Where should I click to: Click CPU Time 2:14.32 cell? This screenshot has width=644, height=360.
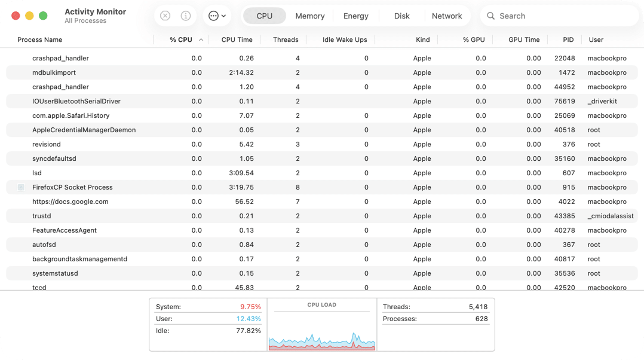point(241,73)
